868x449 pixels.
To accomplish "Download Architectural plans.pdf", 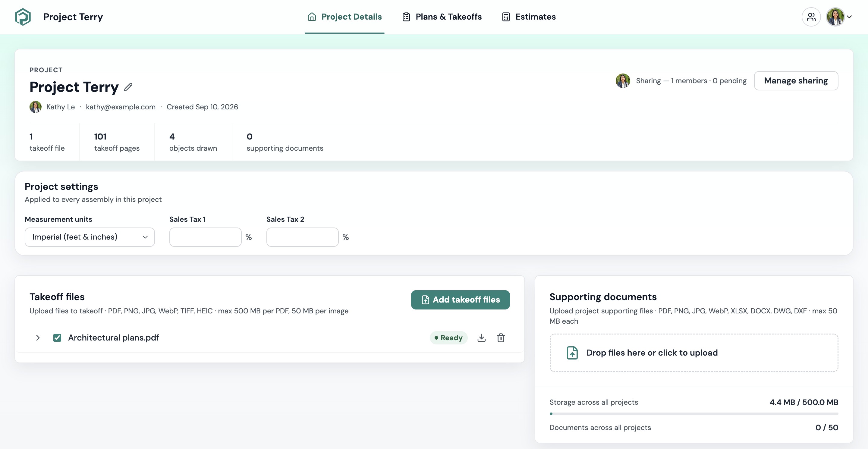I will click(482, 338).
